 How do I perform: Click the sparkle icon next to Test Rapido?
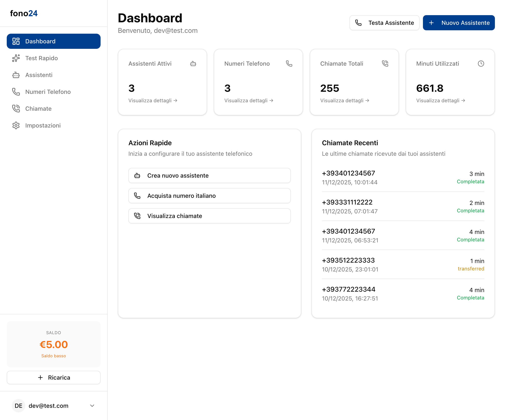click(16, 58)
